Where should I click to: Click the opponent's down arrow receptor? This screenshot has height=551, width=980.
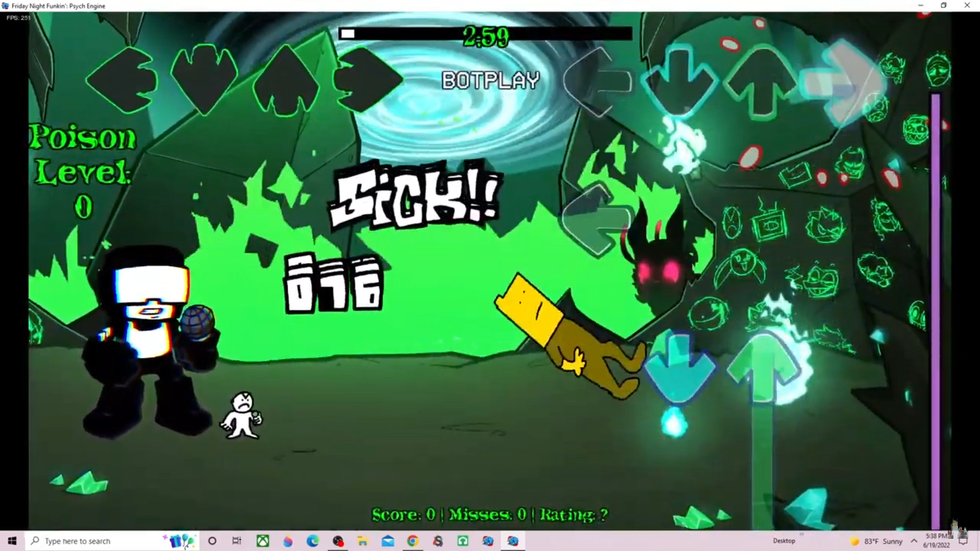[204, 79]
